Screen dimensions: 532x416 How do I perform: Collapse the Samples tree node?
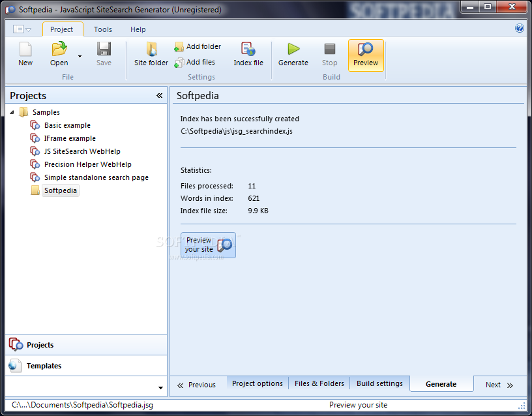click(x=12, y=112)
